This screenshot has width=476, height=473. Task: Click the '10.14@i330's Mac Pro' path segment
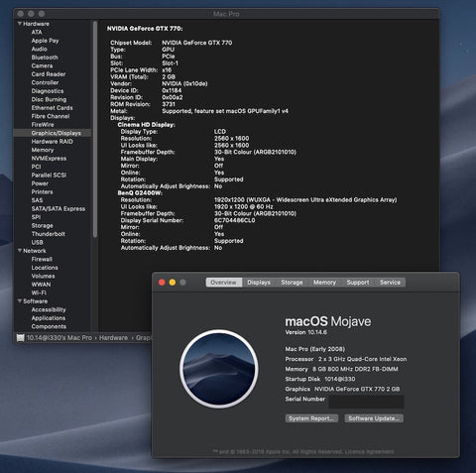click(x=59, y=338)
